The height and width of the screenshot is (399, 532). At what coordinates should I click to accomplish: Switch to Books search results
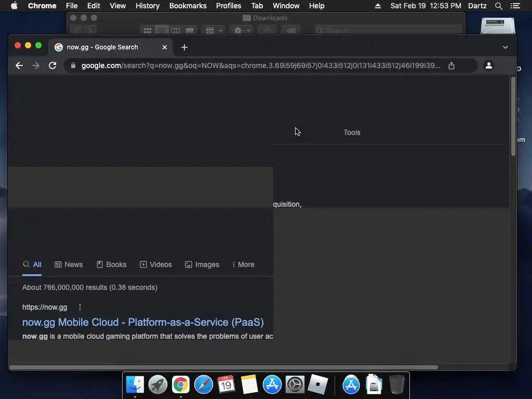click(111, 264)
